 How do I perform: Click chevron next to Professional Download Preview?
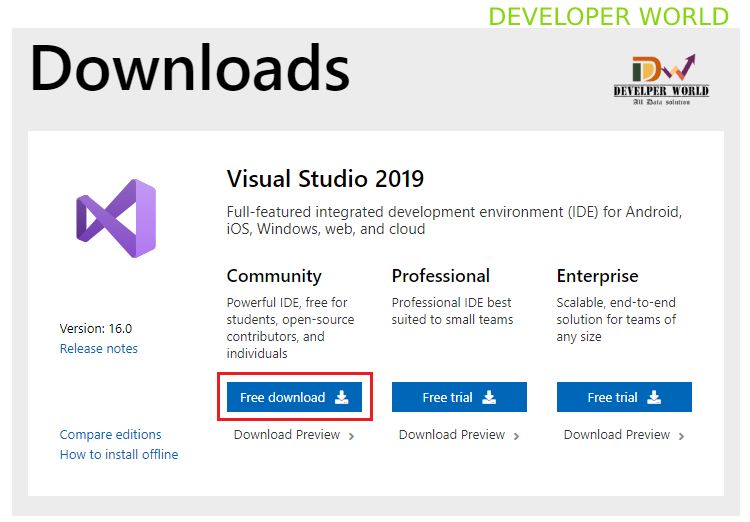[517, 436]
